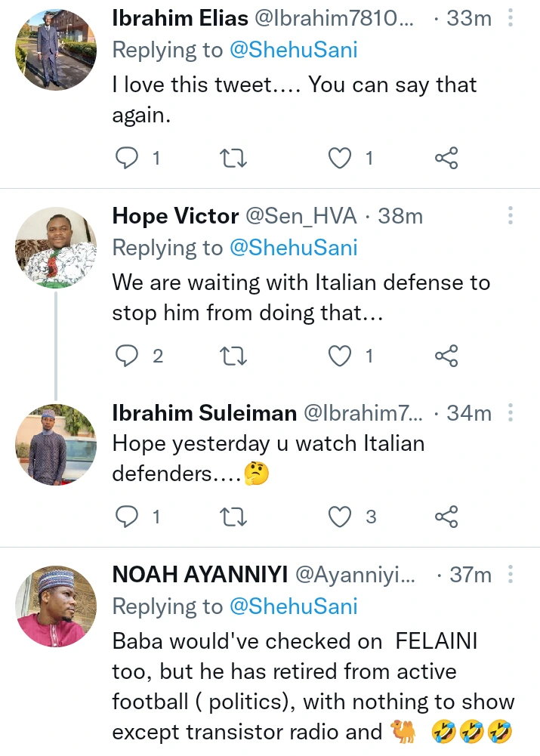Open more options on Ibrahim Elias's tweet
This screenshot has width=540, height=756.
pos(511,19)
